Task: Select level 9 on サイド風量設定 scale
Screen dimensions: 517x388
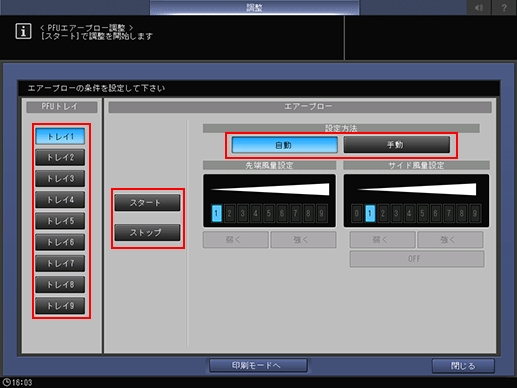Action: coord(475,213)
